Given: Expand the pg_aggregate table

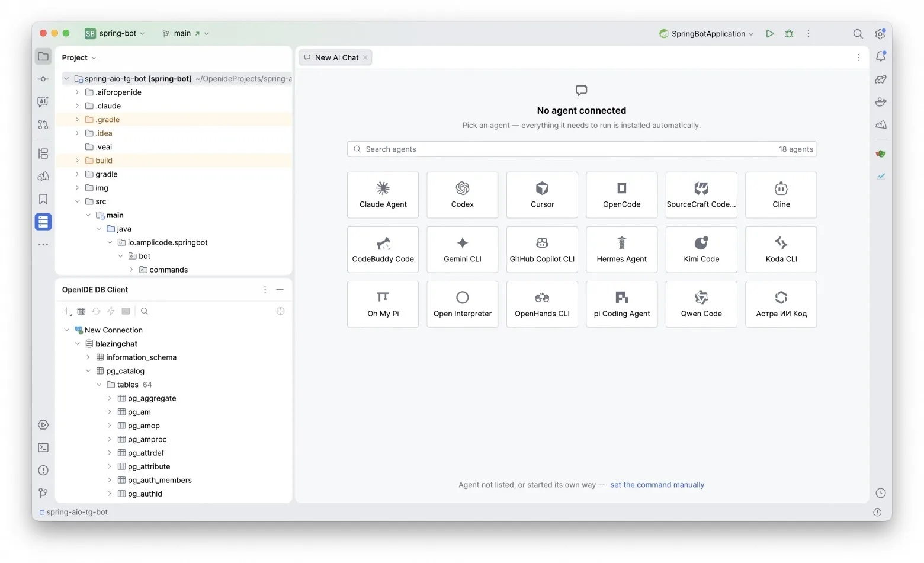Looking at the screenshot, I should (110, 398).
